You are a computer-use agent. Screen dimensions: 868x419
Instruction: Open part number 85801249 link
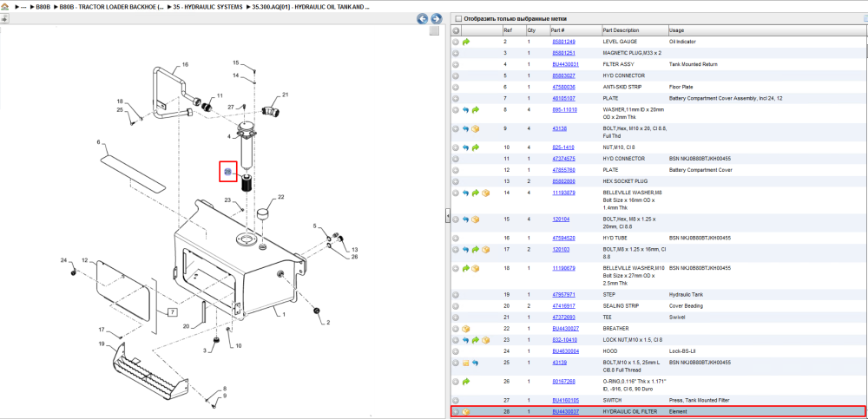[563, 42]
